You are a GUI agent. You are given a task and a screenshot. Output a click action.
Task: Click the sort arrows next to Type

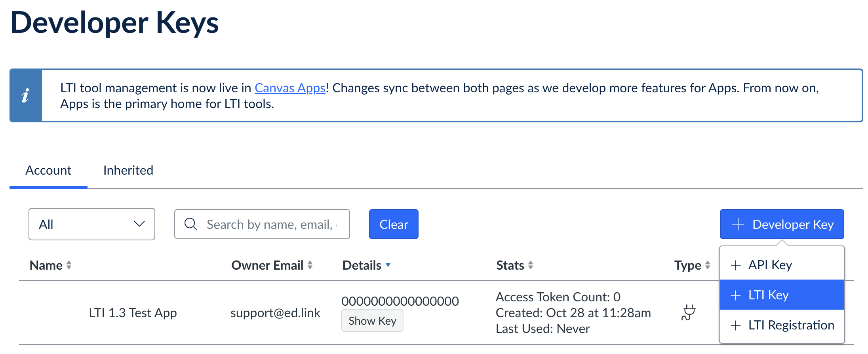point(707,265)
